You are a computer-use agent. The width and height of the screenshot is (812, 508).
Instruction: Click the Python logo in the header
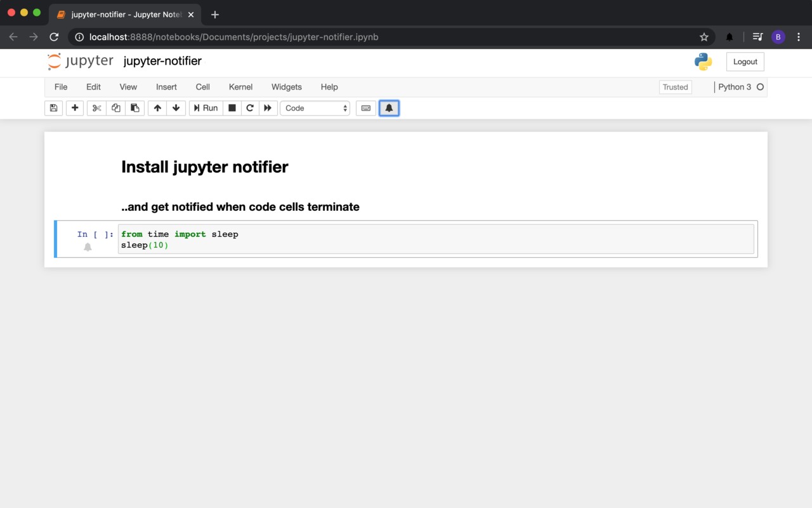tap(703, 62)
